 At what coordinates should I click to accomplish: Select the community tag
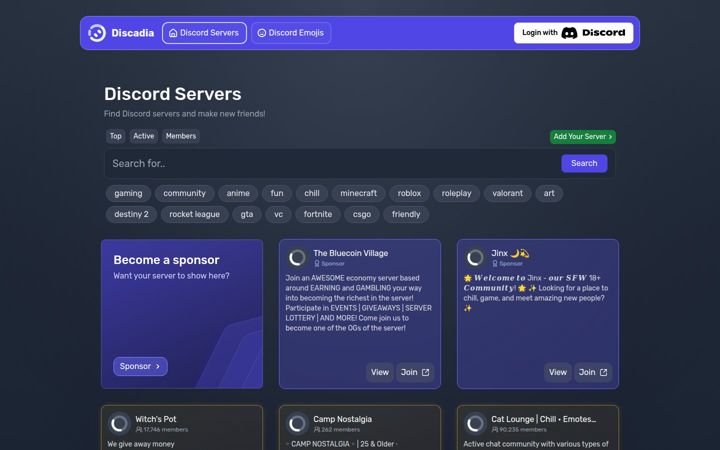pyautogui.click(x=185, y=193)
